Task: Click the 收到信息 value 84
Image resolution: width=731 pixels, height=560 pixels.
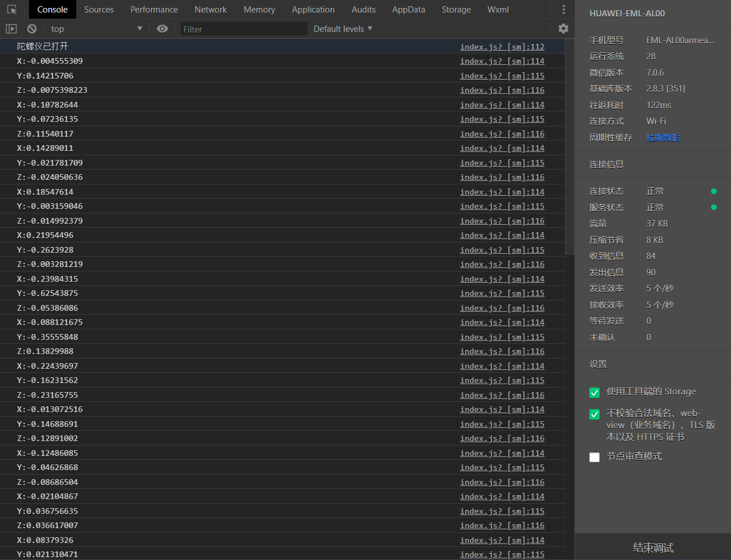Action: [x=651, y=256]
